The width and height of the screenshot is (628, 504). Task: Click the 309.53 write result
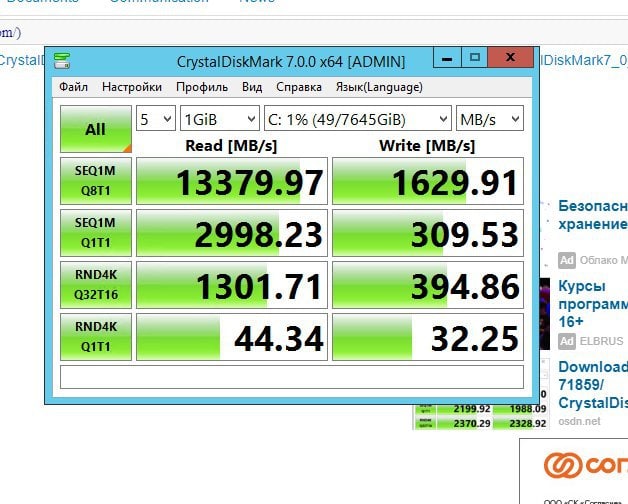pyautogui.click(x=428, y=233)
